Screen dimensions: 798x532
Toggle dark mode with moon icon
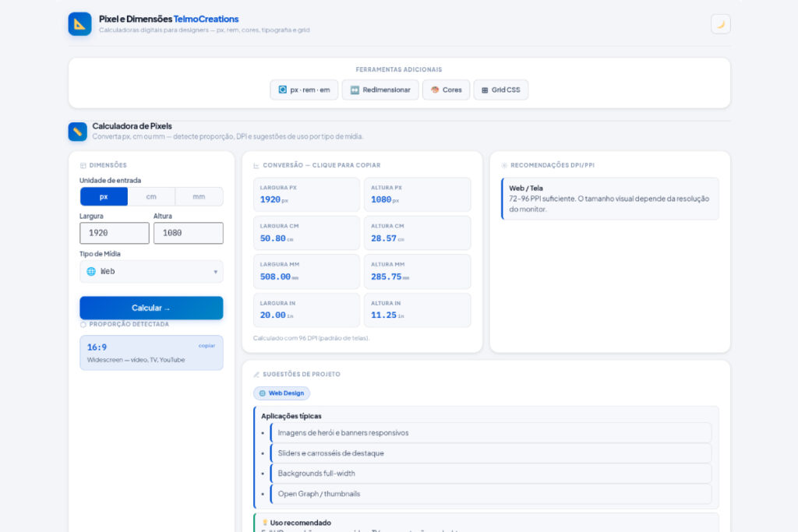(720, 24)
